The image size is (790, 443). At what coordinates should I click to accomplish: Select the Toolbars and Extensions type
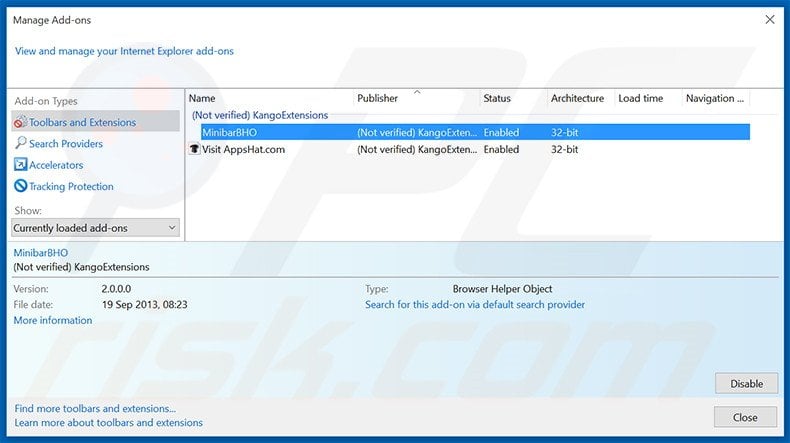(95, 122)
